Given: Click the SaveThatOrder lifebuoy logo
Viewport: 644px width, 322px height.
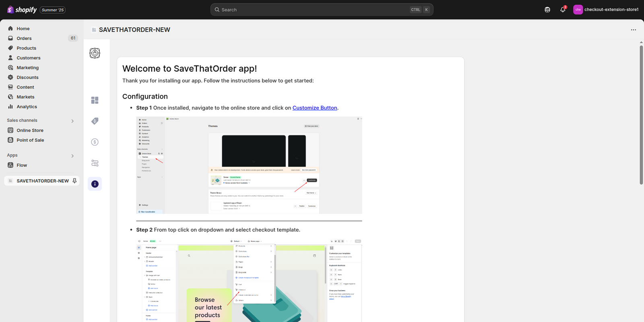Looking at the screenshot, I should (x=95, y=53).
